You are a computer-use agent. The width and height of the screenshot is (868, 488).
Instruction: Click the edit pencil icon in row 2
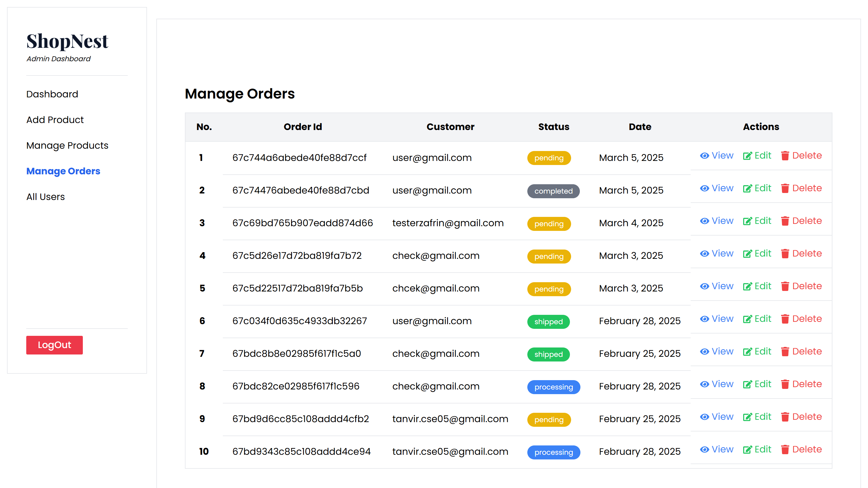coord(747,188)
